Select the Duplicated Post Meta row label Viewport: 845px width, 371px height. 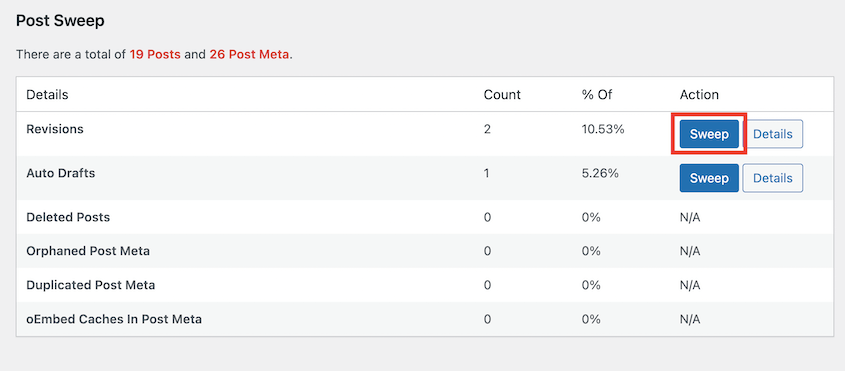click(x=91, y=285)
